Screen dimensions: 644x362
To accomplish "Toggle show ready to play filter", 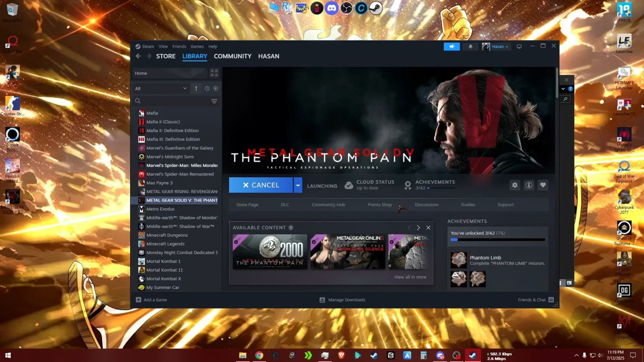I will (x=216, y=88).
